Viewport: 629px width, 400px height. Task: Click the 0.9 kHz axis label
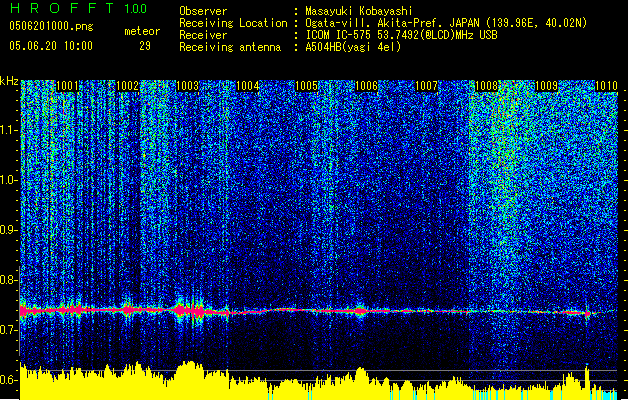(x=9, y=230)
